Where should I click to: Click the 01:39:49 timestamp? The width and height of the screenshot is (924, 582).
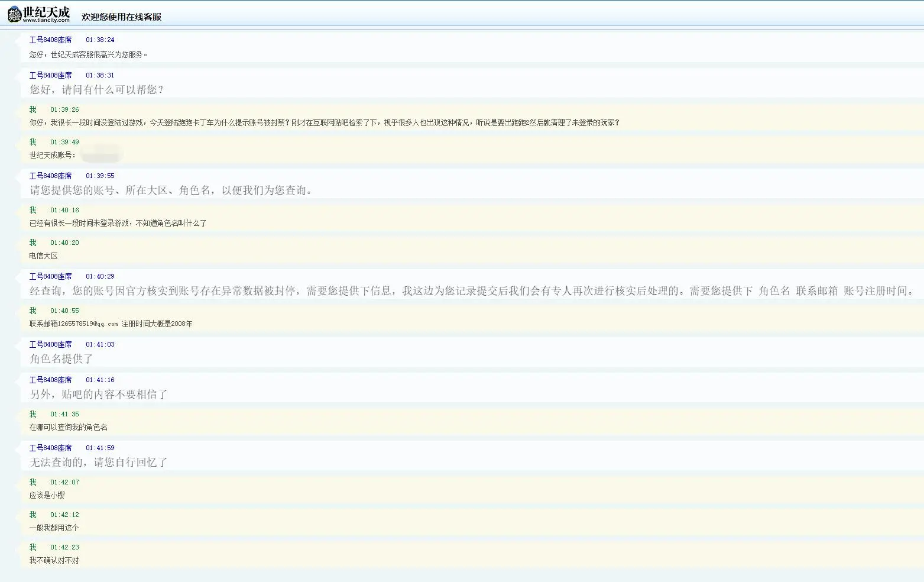64,143
